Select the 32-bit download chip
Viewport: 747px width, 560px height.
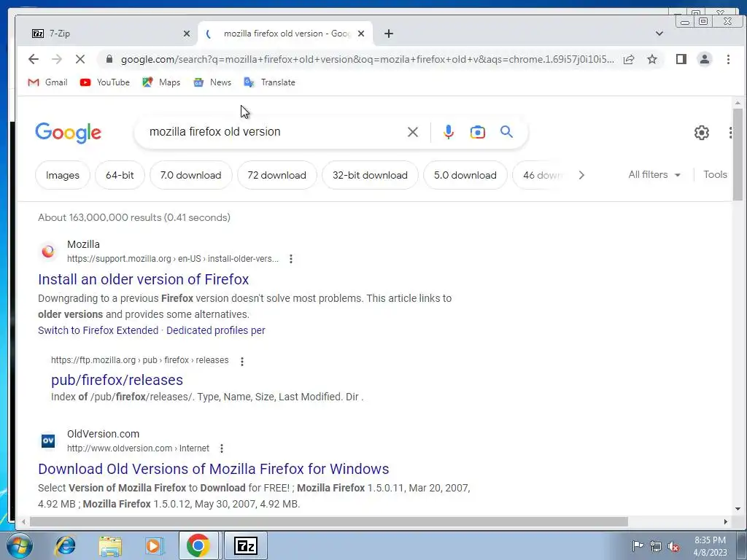pos(370,175)
